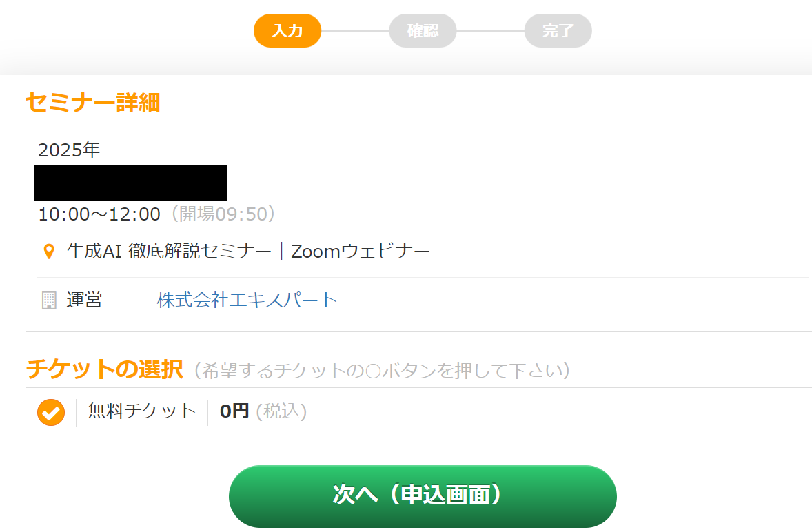812x532 pixels.
Task: Open the 株式会社エキスパート organizer link
Action: [x=247, y=300]
